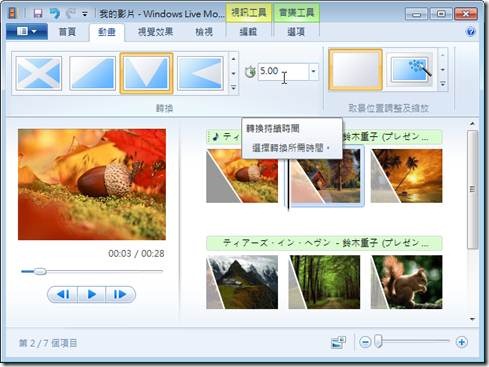Click the first music track bar with note icon
Screen dimensions: 489x367
pyautogui.click(x=224, y=137)
